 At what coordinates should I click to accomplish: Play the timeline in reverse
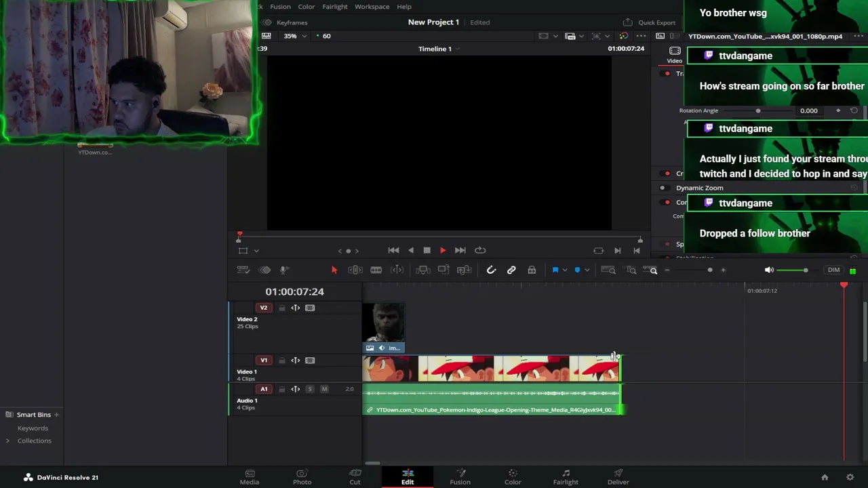pos(410,250)
